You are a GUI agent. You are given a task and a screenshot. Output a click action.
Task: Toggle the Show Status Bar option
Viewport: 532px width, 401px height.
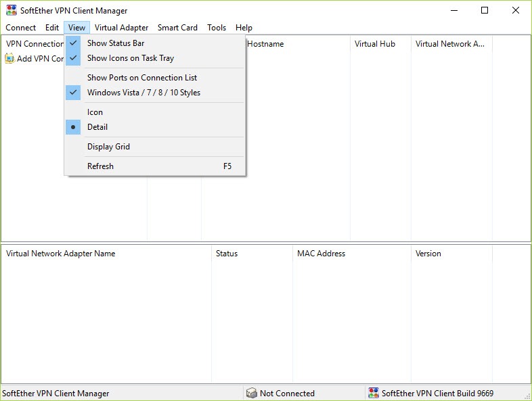tap(116, 43)
